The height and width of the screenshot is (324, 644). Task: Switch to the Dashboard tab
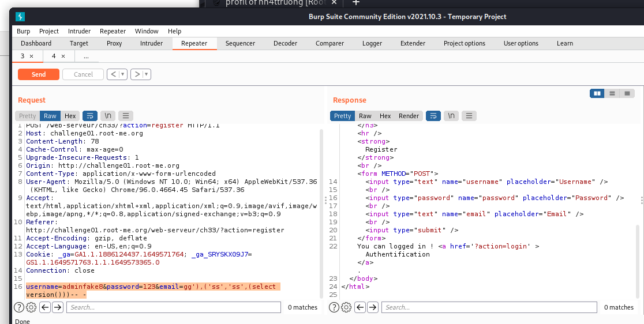36,43
